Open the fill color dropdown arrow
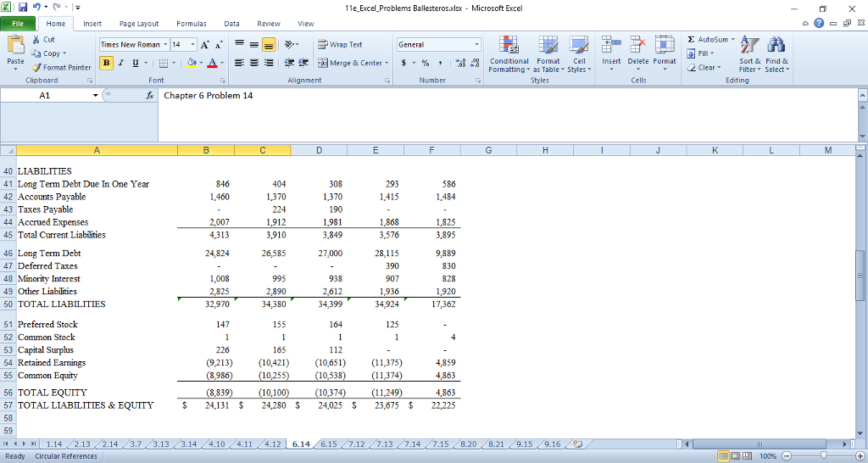Screen dimensions: 868x463 pos(201,63)
